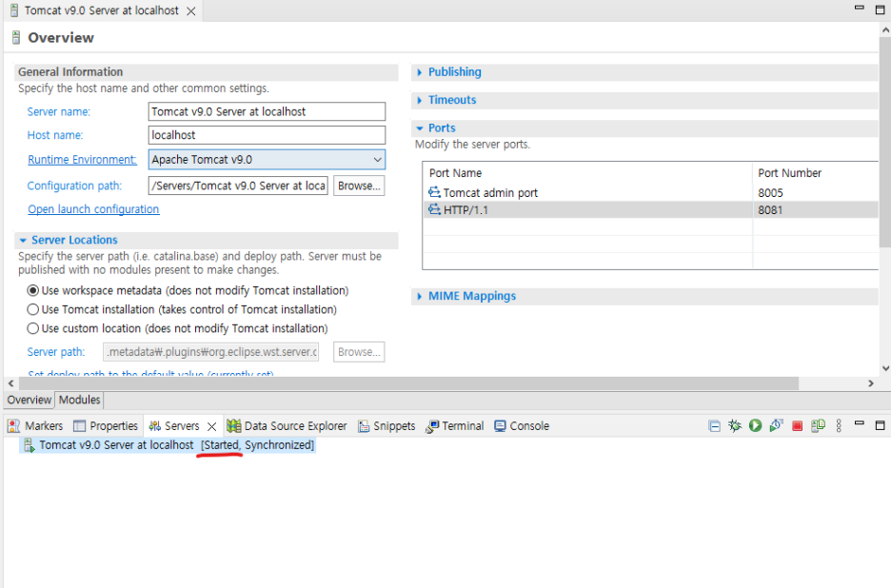
Task: Expand the MIME Mappings section
Action: pyautogui.click(x=420, y=297)
